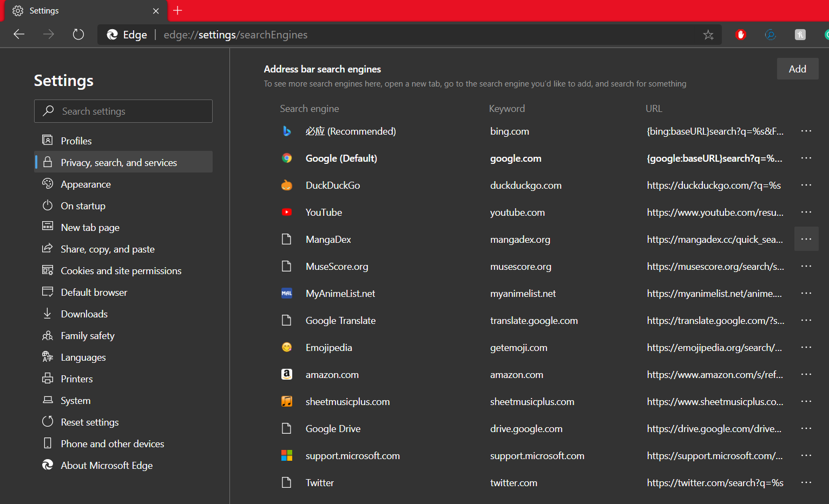
Task: Open System settings
Action: 123,400
